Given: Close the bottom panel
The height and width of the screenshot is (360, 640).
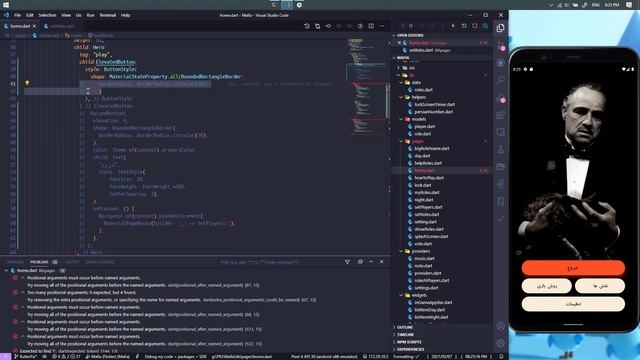Looking at the screenshot, I should (382, 262).
